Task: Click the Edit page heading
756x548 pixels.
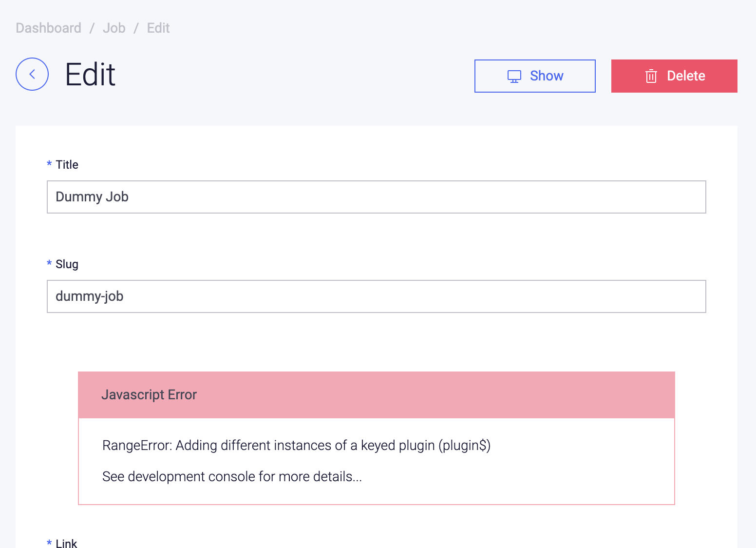Action: click(x=90, y=74)
